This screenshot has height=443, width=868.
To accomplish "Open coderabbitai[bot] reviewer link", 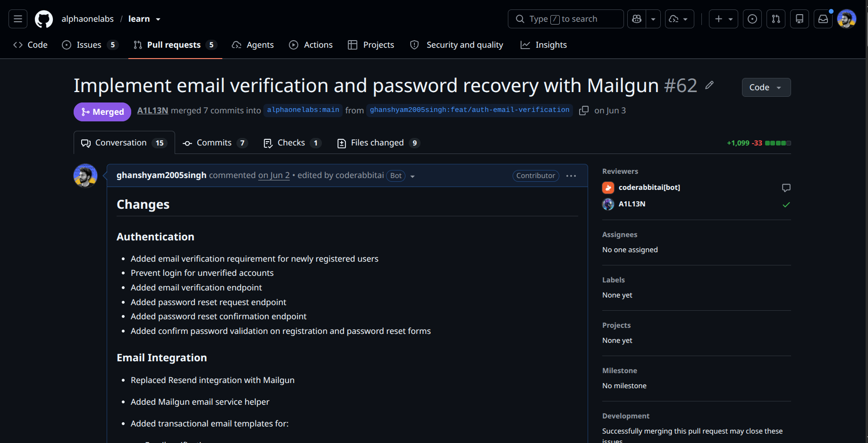I will click(649, 187).
